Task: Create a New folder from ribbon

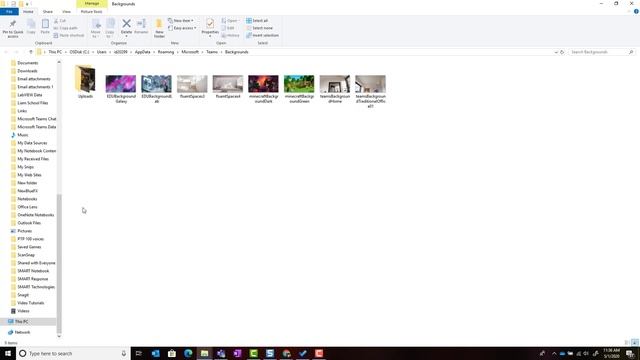Action: (159, 29)
